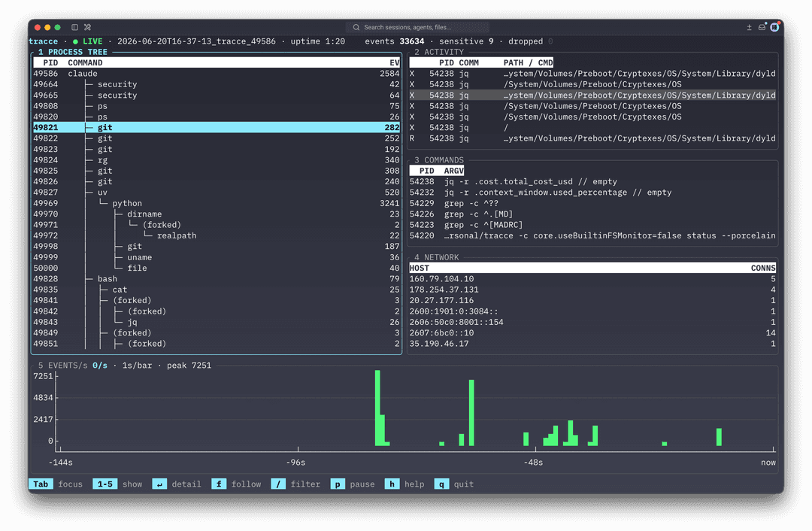
Task: Select network host 2607:6bc0::10
Action: (x=592, y=333)
